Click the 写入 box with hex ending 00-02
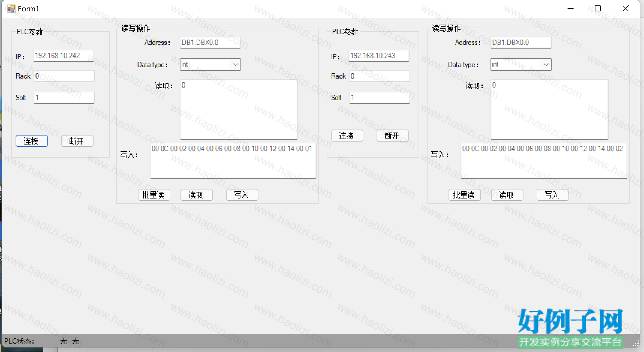Image resolution: width=644 pixels, height=352 pixels. (544, 161)
